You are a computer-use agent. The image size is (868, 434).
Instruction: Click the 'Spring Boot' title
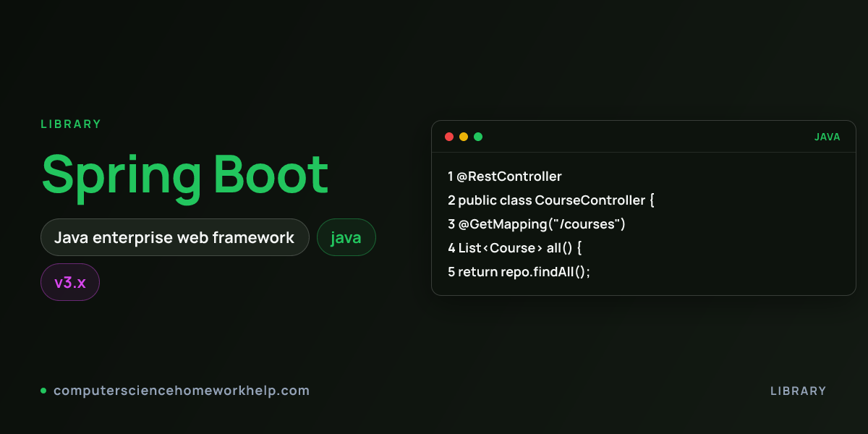[185, 175]
